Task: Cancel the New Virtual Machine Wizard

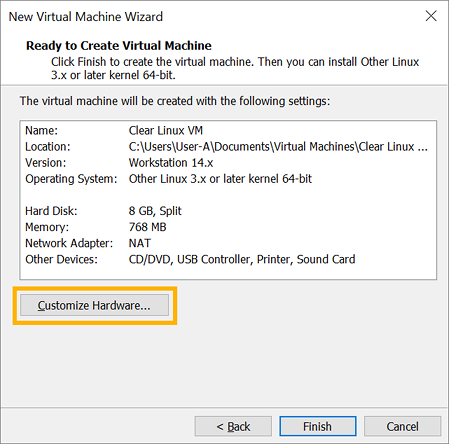Action: [x=402, y=426]
